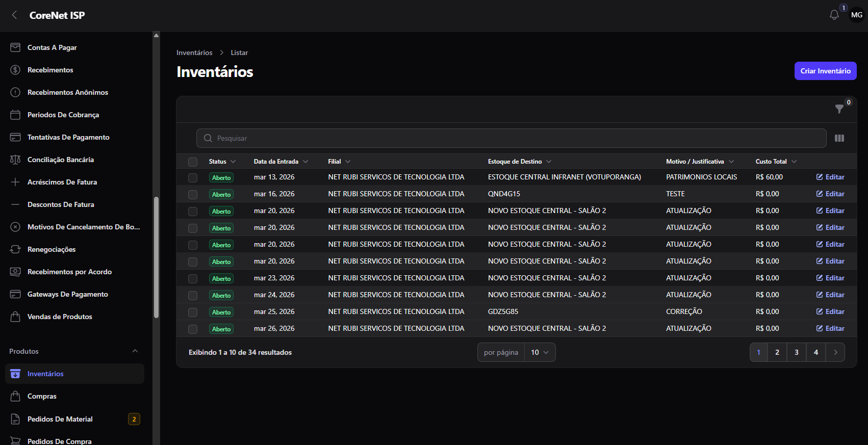Screen dimensions: 868x445
Task: Click the Recebimentos dollar icon
Action: pyautogui.click(x=15, y=70)
